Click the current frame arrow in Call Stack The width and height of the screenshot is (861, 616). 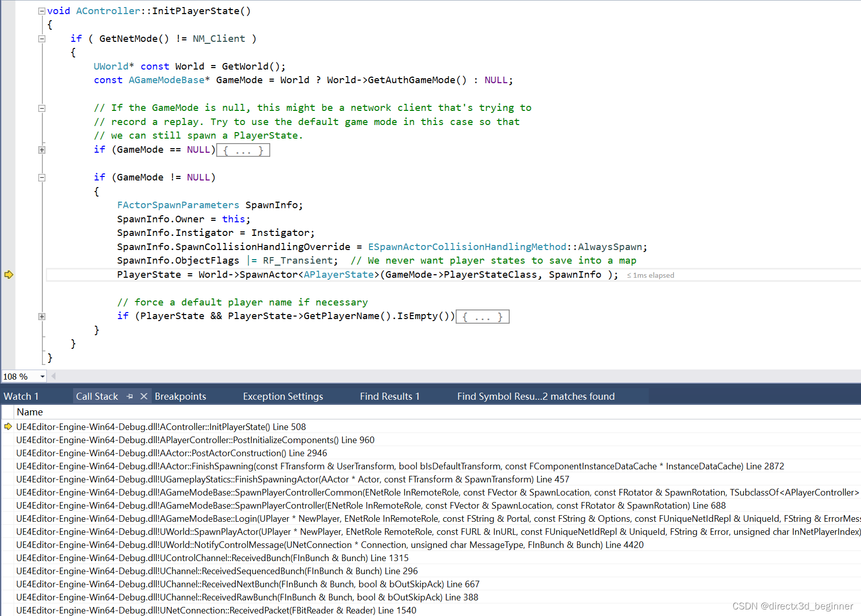8,426
